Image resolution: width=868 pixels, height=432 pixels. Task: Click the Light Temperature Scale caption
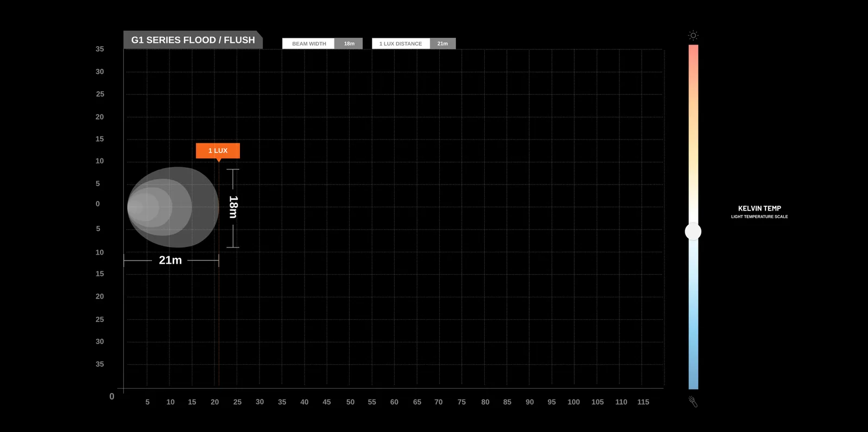(x=759, y=217)
